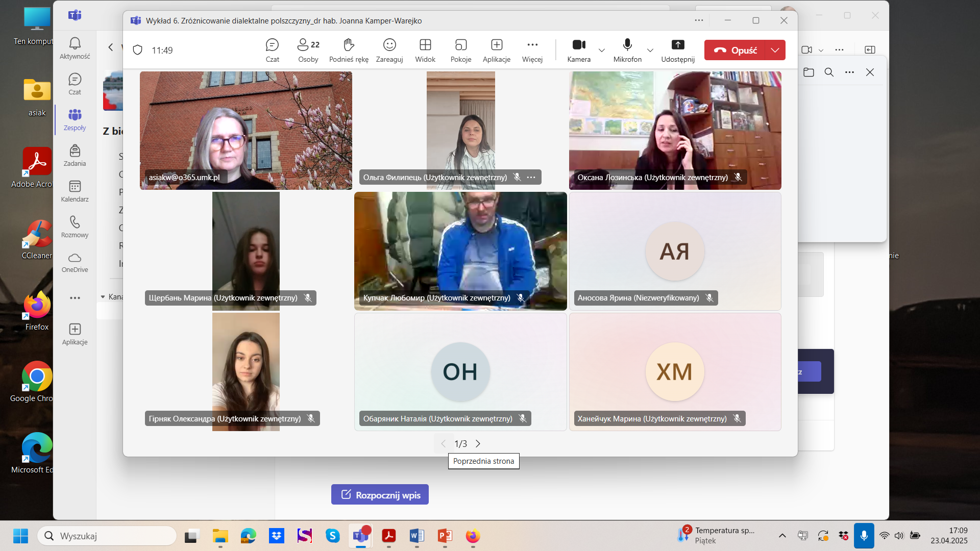Open Aplikacje in meeting toolbar

[x=497, y=50]
